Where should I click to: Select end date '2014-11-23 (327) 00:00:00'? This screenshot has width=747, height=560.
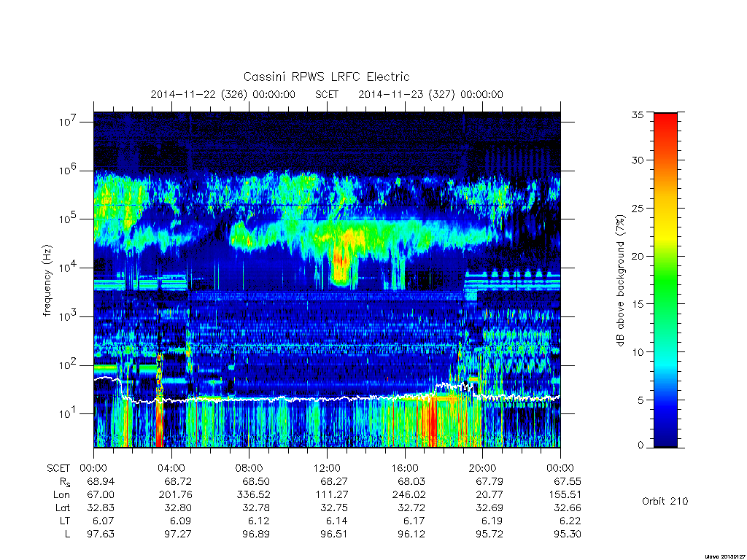(430, 94)
